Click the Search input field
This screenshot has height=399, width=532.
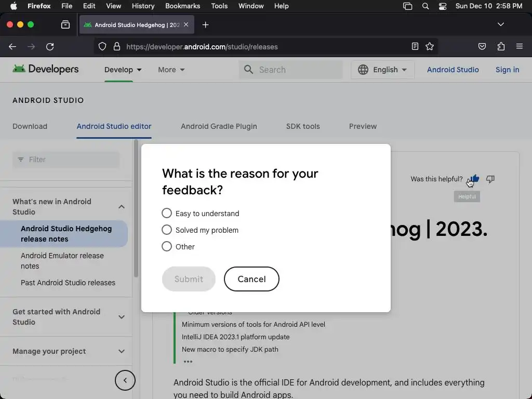[x=291, y=70]
